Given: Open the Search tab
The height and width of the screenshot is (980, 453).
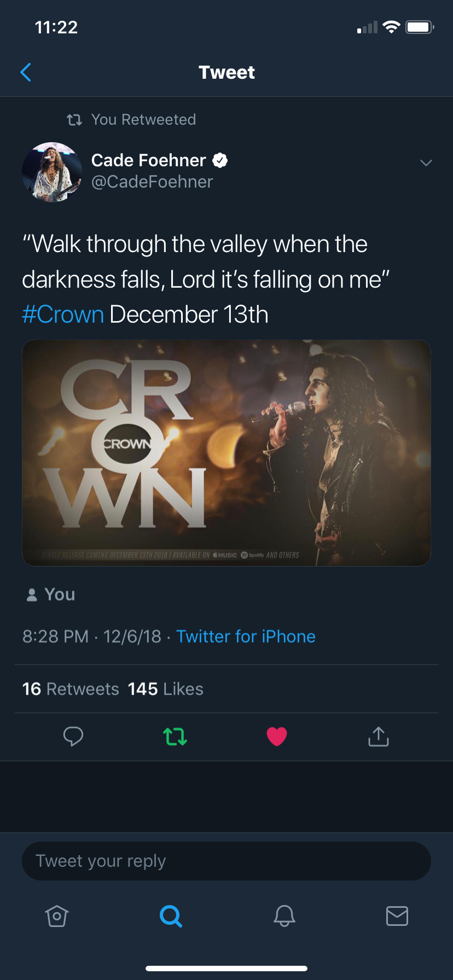Looking at the screenshot, I should pos(171,915).
